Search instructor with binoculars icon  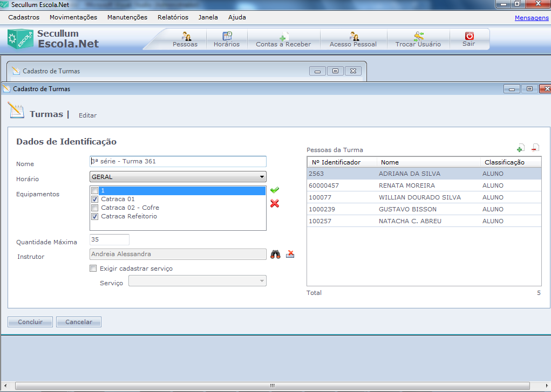[x=275, y=255]
